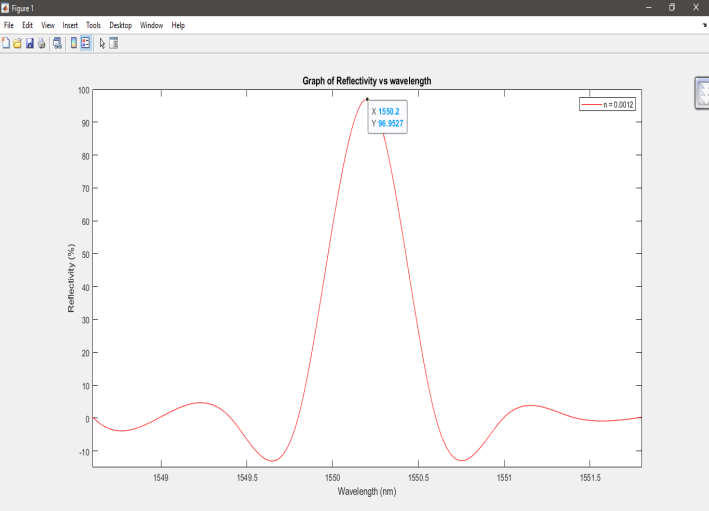Open the Tools menu
The image size is (709, 511).
94,25
